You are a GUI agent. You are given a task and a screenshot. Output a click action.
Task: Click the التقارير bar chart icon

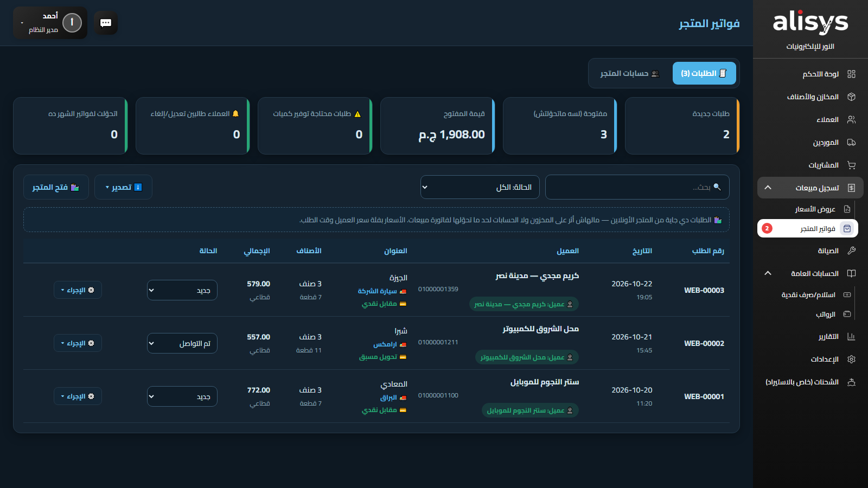coord(851,337)
